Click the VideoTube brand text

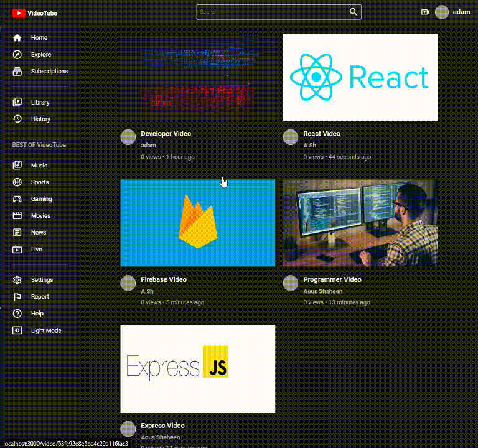(x=42, y=13)
